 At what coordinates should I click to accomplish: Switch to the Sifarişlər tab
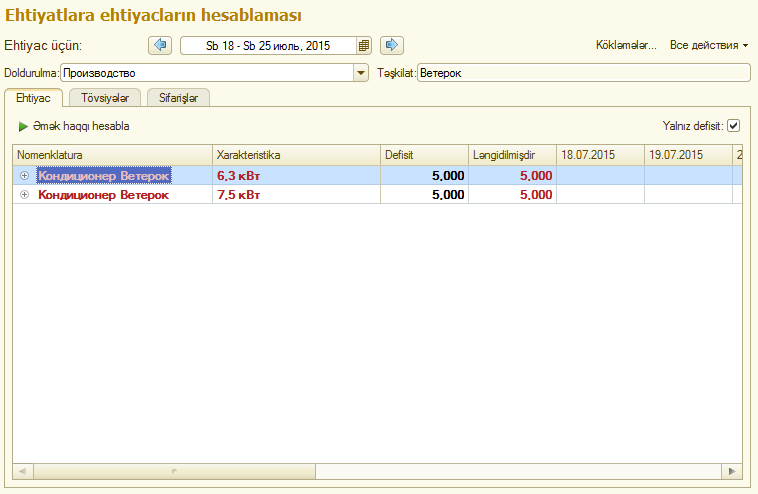point(178,97)
